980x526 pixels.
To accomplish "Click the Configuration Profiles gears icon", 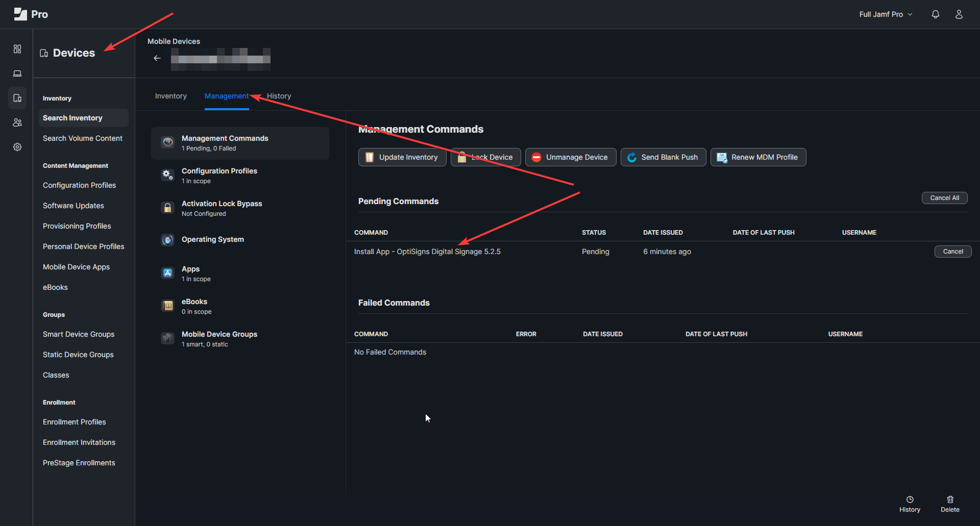I will pos(167,175).
